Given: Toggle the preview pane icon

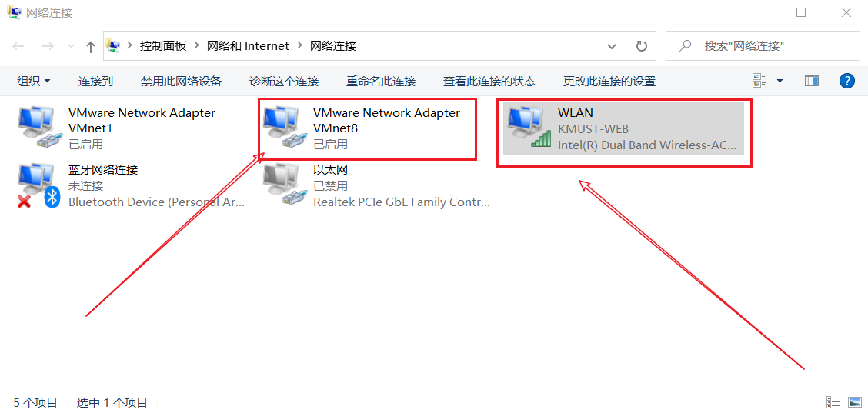Looking at the screenshot, I should point(812,82).
